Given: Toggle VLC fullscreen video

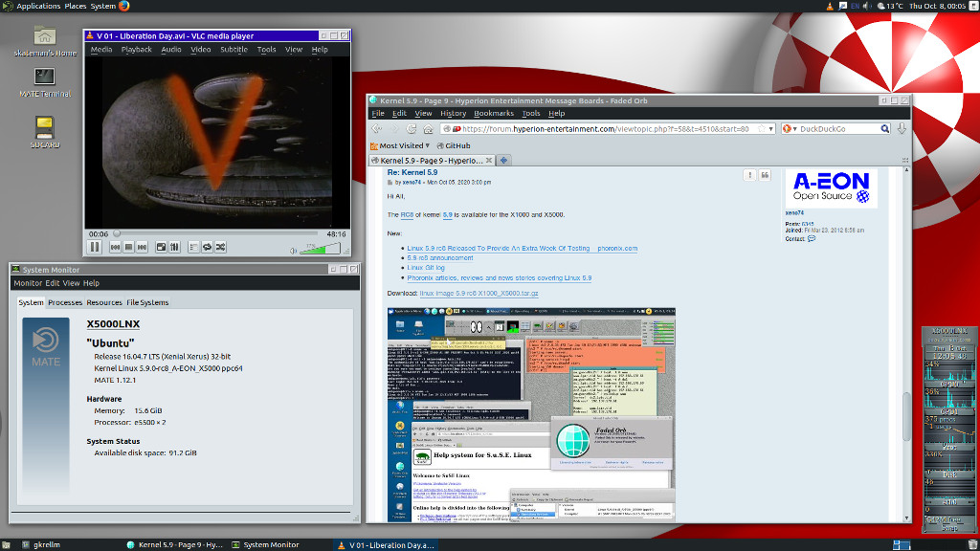Looking at the screenshot, I should [161, 248].
